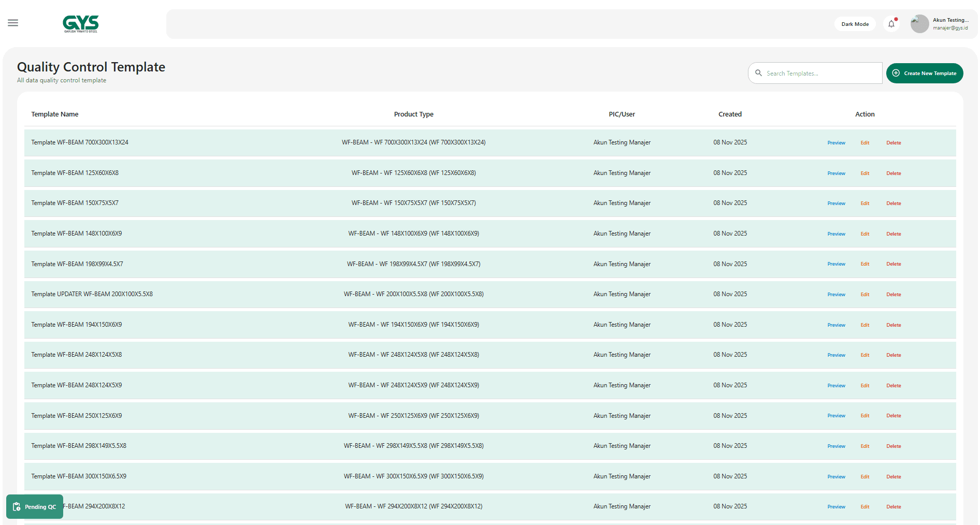Click the plus icon on Create New Template

click(x=896, y=73)
